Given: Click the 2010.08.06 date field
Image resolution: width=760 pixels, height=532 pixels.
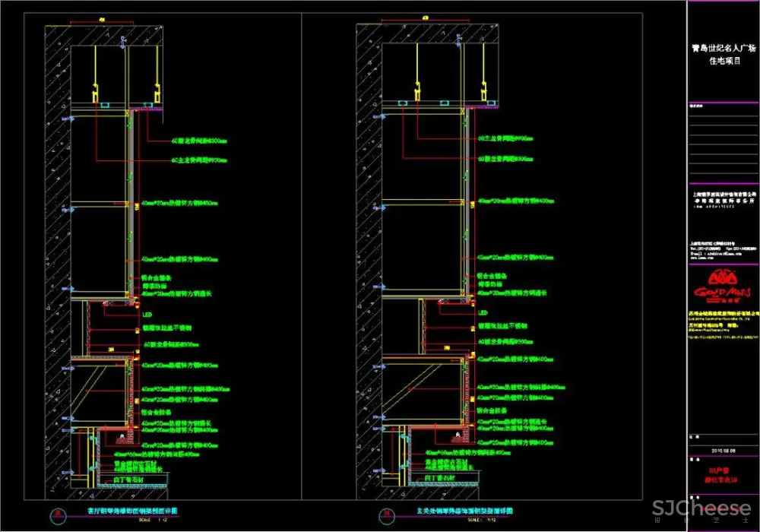Looking at the screenshot, I should (x=722, y=451).
